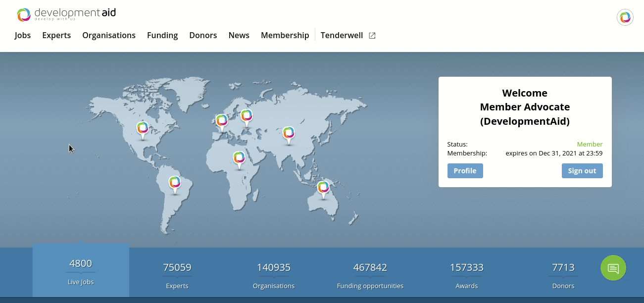Click the map pin over Asia
The image size is (644, 303).
(x=289, y=134)
